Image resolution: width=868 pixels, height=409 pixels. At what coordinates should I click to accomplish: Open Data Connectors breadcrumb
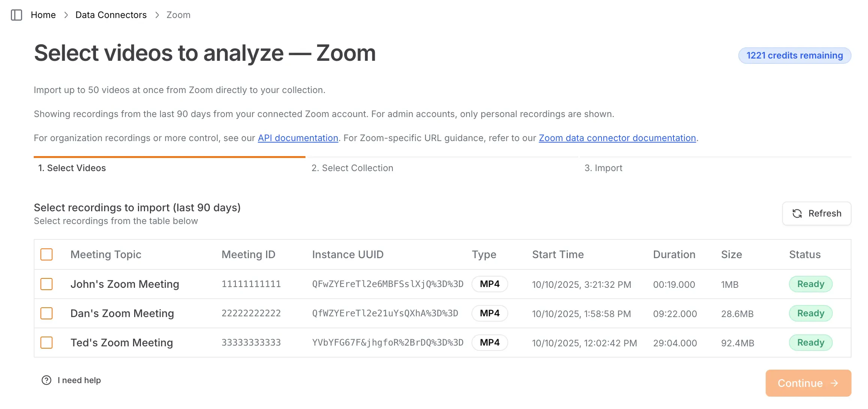[x=111, y=15]
